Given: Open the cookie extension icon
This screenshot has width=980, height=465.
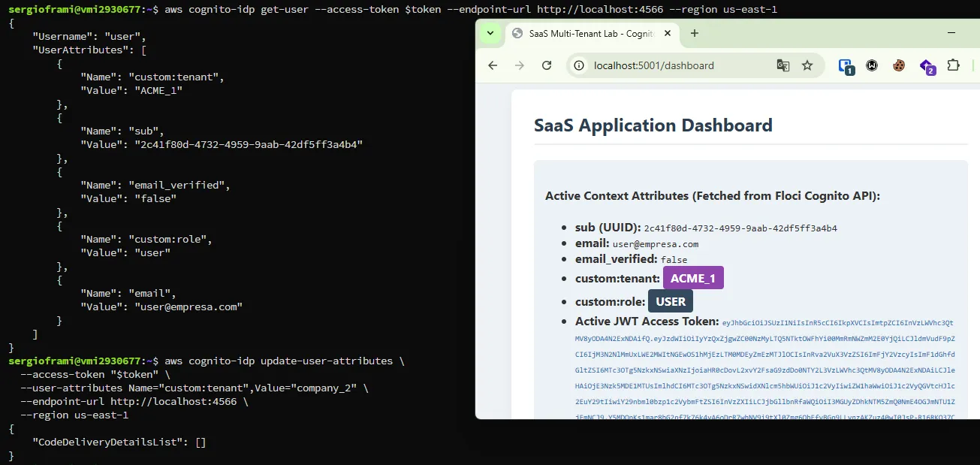Looking at the screenshot, I should (x=899, y=65).
